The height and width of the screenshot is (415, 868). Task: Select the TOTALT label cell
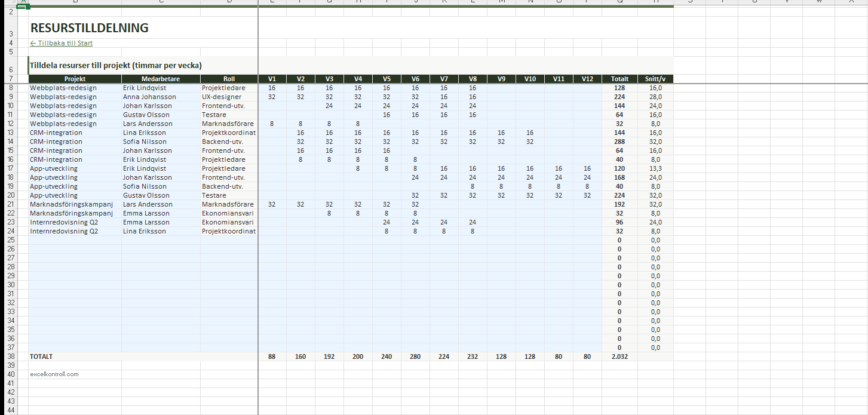[42, 356]
